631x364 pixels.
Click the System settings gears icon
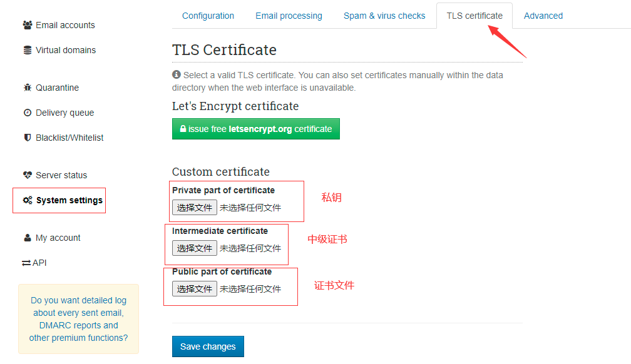(28, 201)
